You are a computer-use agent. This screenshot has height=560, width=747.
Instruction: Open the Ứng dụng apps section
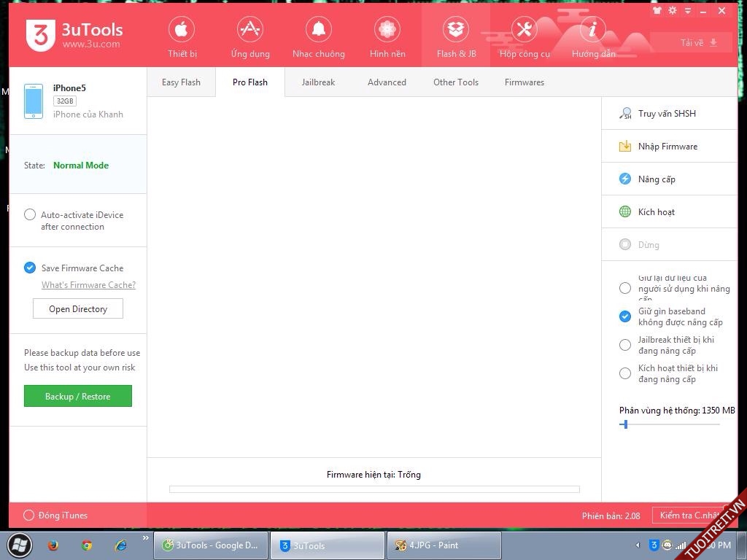click(249, 38)
